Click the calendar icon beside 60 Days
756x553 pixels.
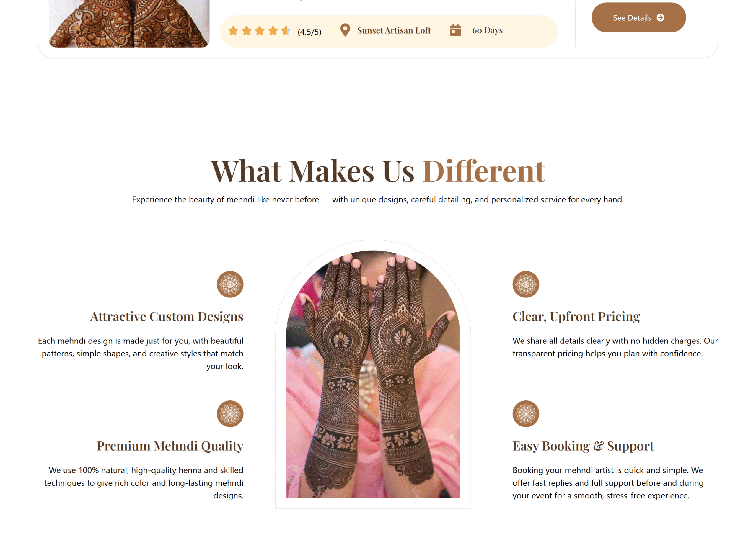click(455, 30)
